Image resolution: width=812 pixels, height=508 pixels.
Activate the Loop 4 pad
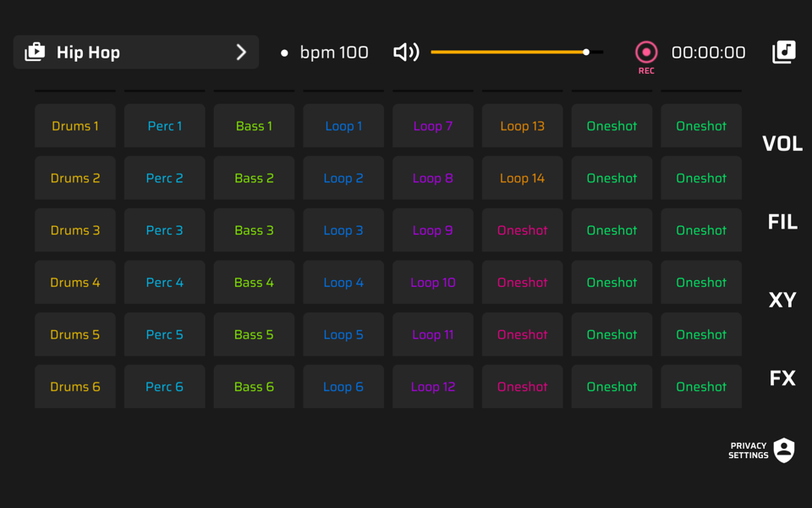click(343, 283)
